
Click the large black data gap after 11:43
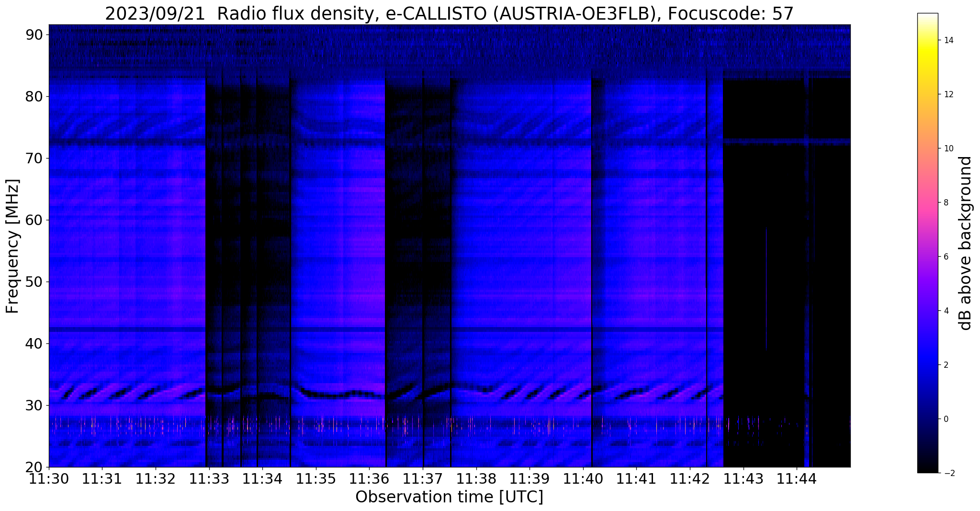coord(787,273)
